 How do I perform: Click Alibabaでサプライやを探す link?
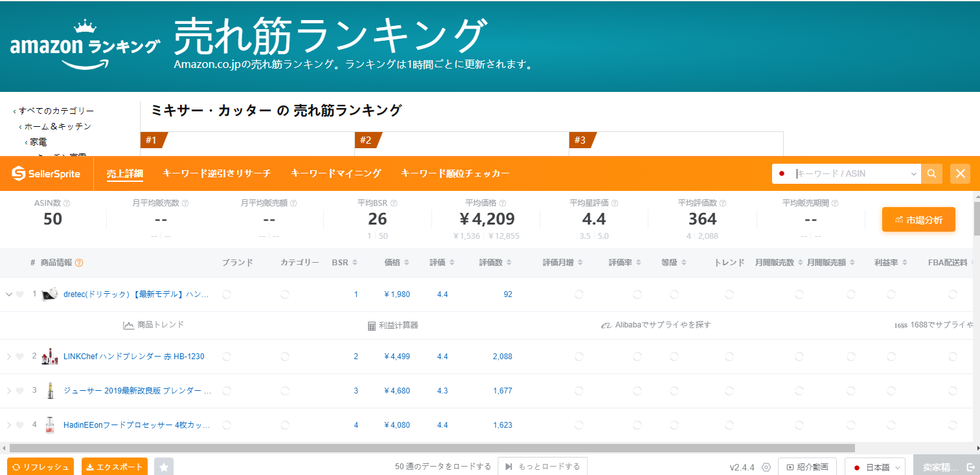[x=656, y=325]
